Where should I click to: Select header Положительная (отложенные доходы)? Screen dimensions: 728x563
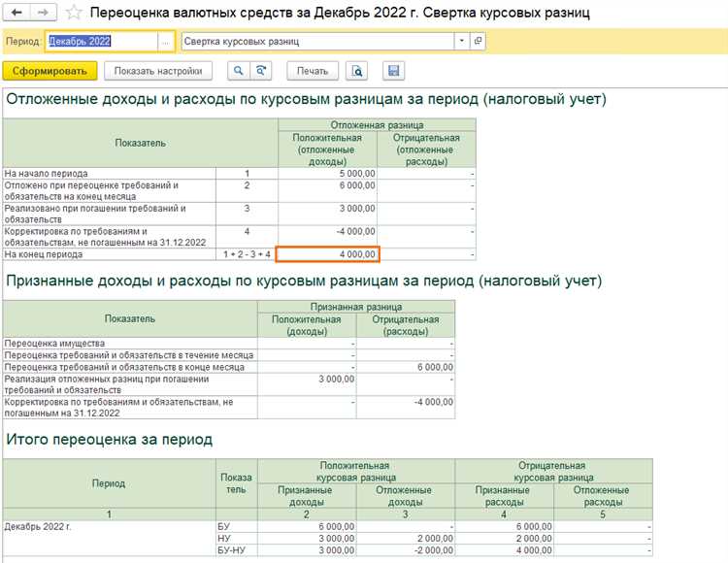327,149
